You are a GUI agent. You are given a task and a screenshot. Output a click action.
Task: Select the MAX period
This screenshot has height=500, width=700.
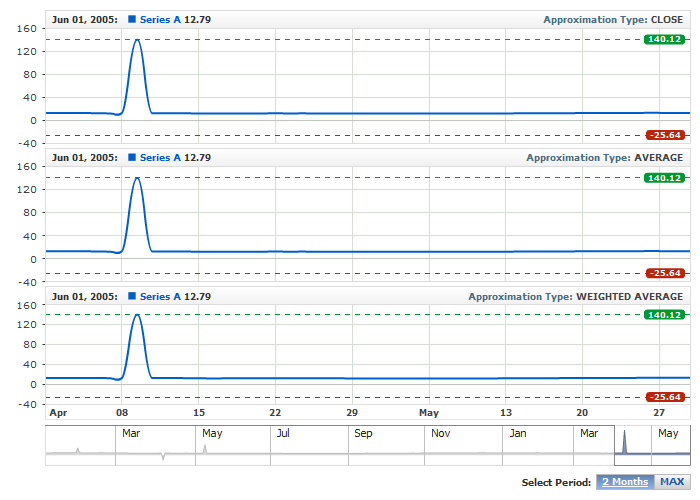[x=672, y=482]
